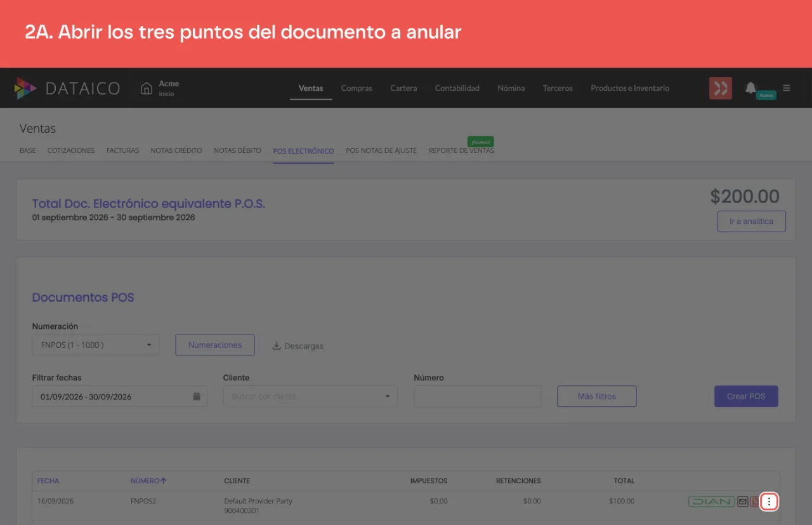This screenshot has height=525, width=812.
Task: Open the REPORTE DE VENTAS tab
Action: (x=461, y=150)
